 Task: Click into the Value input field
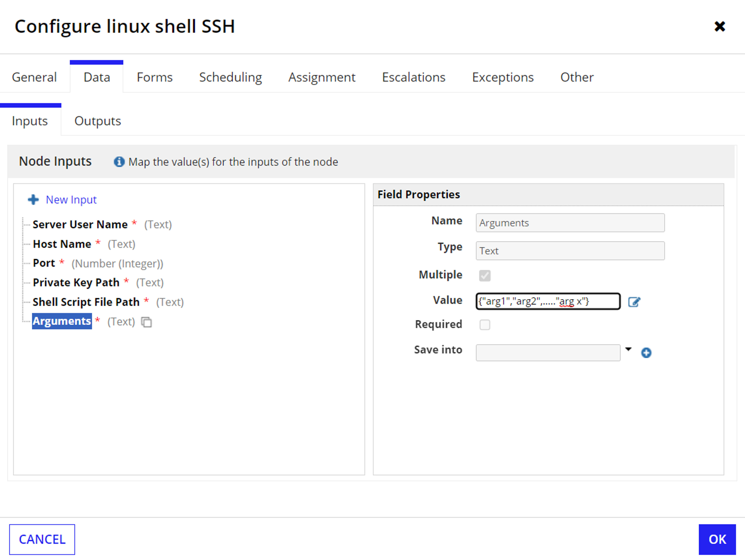tap(548, 301)
